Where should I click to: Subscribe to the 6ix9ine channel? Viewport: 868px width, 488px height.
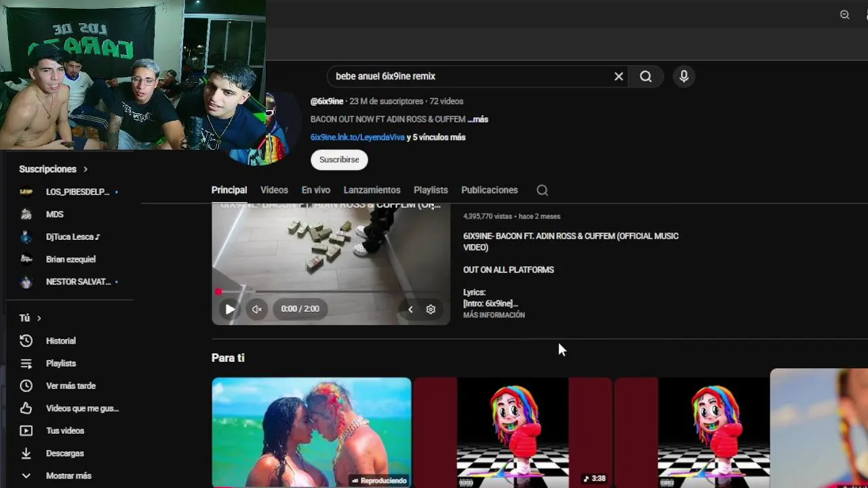339,160
